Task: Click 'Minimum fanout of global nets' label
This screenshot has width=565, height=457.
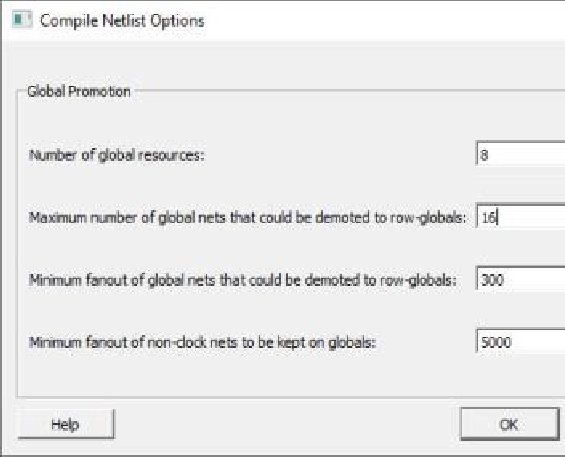Action: 243,280
